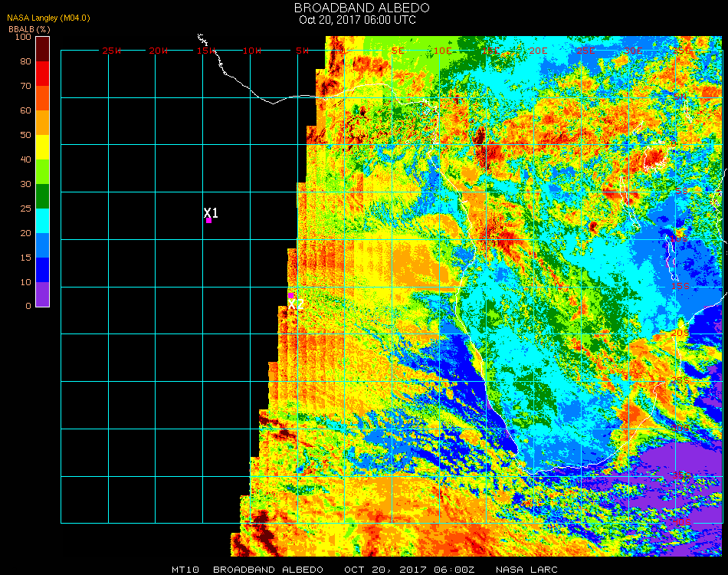Choose the purple 0-10 colorbar segment

coord(42,294)
